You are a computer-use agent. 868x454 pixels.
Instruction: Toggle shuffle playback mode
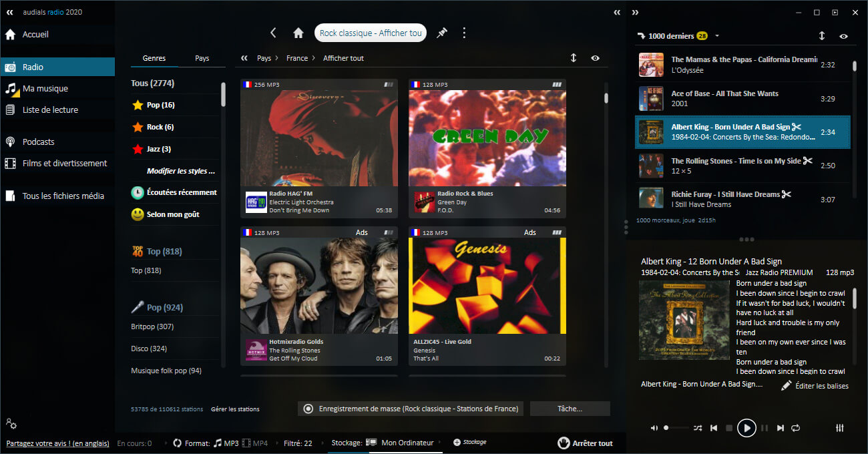(x=698, y=428)
